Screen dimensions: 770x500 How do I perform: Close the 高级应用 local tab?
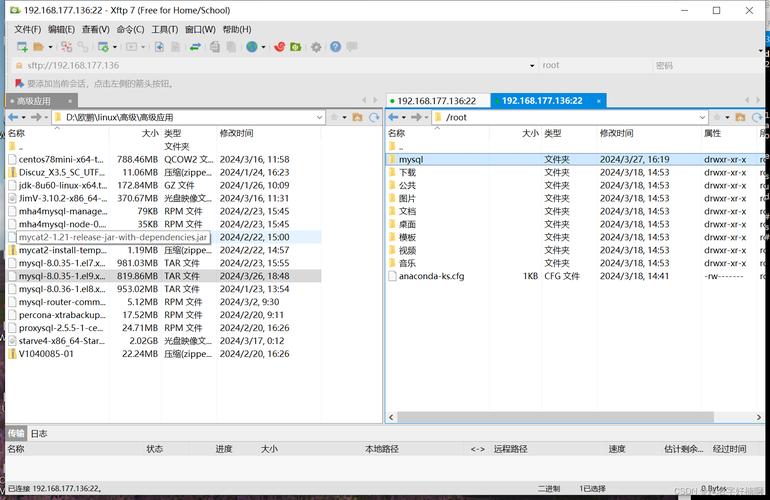(x=70, y=101)
